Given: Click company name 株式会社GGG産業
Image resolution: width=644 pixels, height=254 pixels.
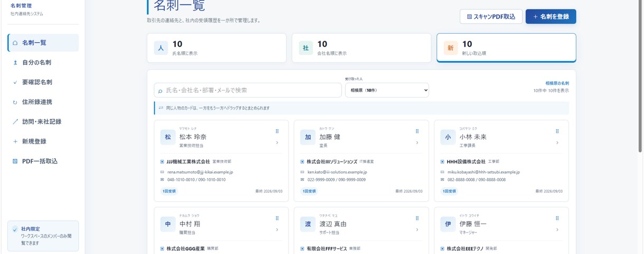Looking at the screenshot, I should [x=185, y=248].
